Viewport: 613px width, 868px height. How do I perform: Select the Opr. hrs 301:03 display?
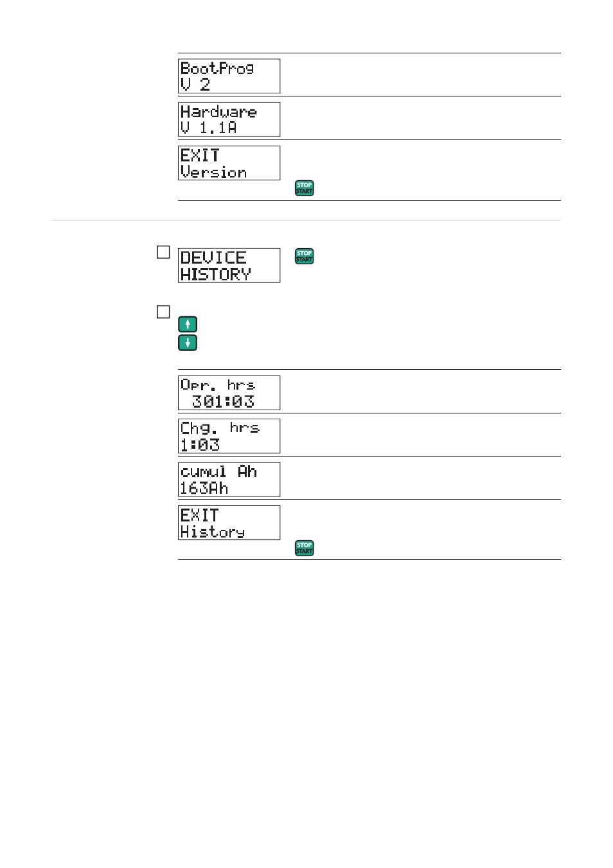229,393
